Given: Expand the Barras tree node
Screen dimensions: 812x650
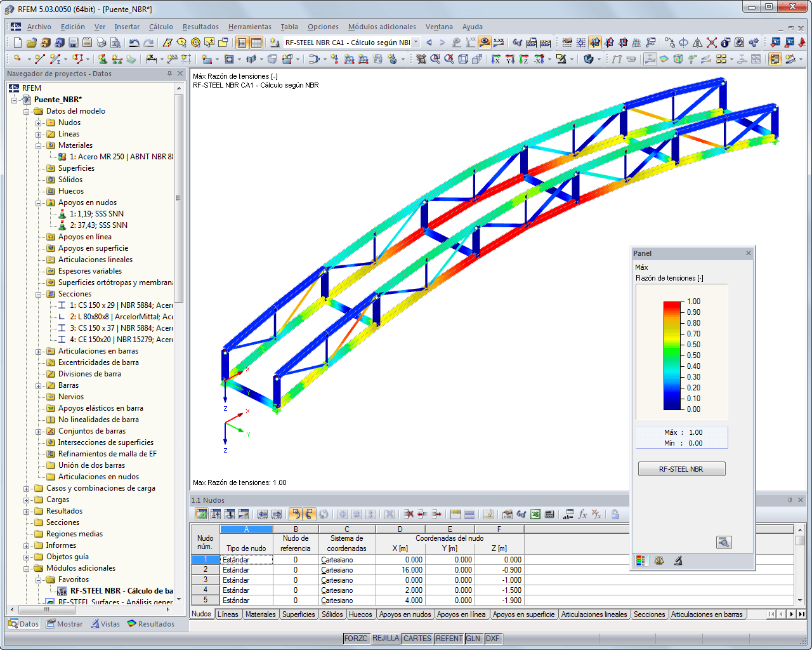Looking at the screenshot, I should coord(39,385).
